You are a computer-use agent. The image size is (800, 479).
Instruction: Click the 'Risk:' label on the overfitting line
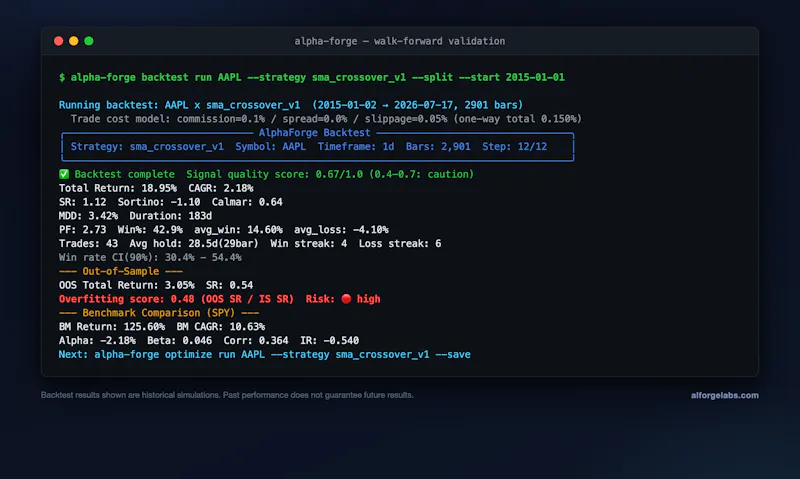coord(320,299)
